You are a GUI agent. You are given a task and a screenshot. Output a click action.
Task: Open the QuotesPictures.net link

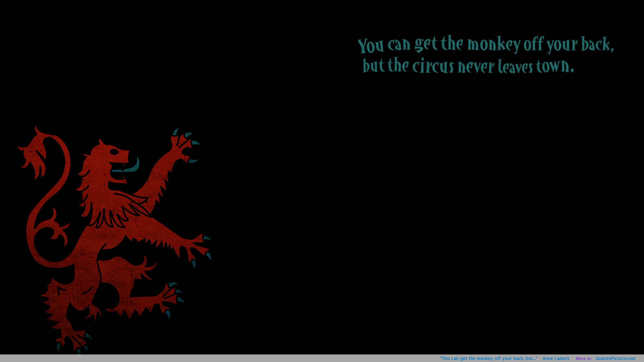pyautogui.click(x=615, y=358)
